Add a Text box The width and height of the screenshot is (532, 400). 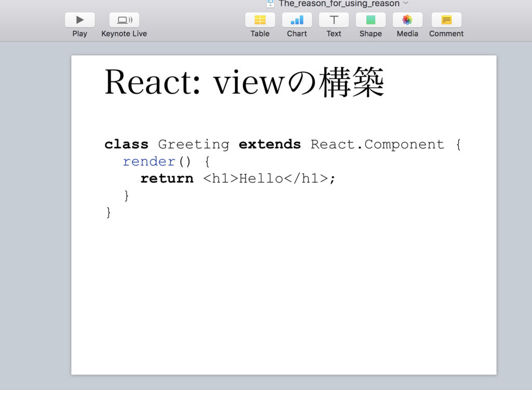click(x=334, y=20)
